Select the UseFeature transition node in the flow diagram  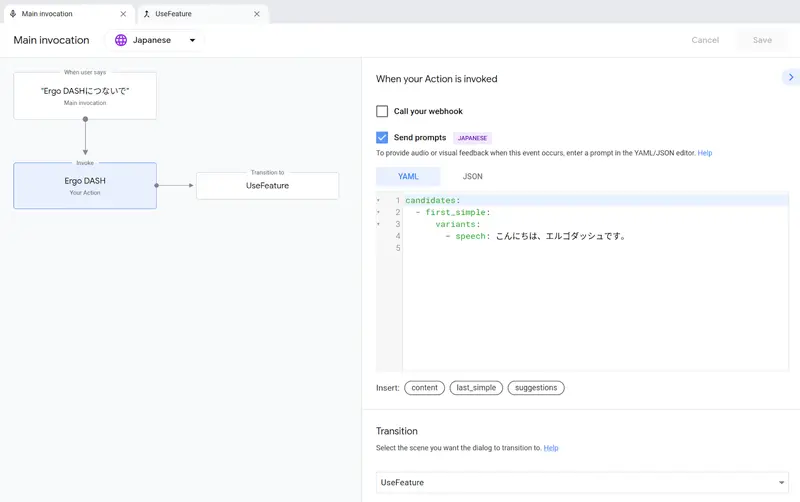pyautogui.click(x=267, y=186)
